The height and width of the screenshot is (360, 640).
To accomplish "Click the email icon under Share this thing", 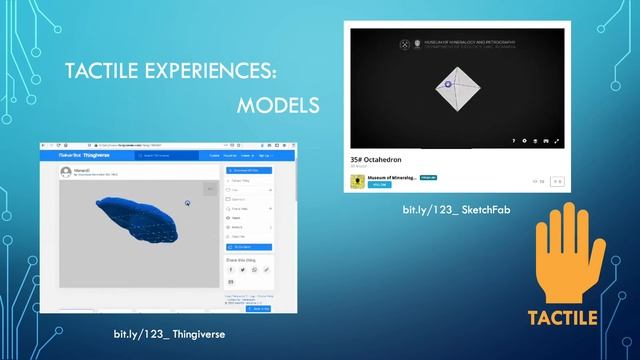I will [231, 282].
